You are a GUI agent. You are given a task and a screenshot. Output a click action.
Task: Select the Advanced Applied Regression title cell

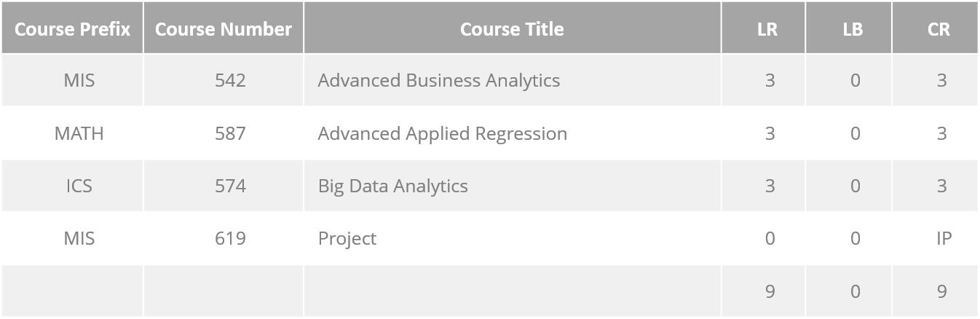coord(512,133)
